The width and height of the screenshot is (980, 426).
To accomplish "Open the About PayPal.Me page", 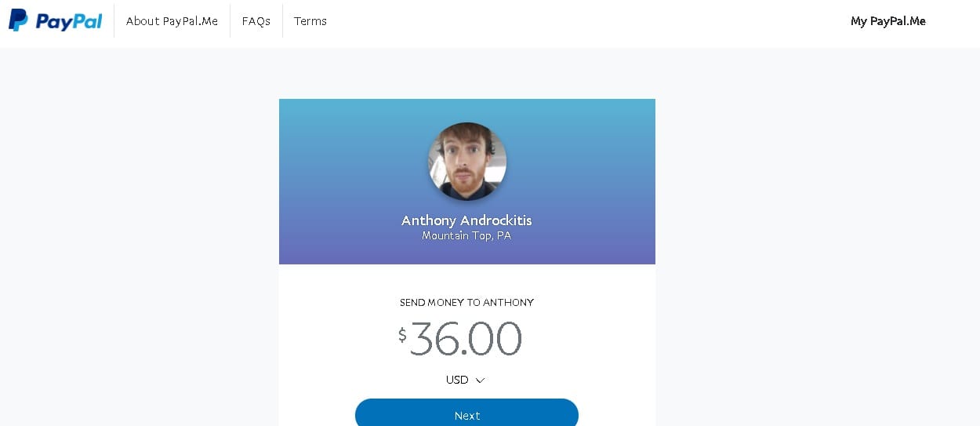I will point(172,21).
